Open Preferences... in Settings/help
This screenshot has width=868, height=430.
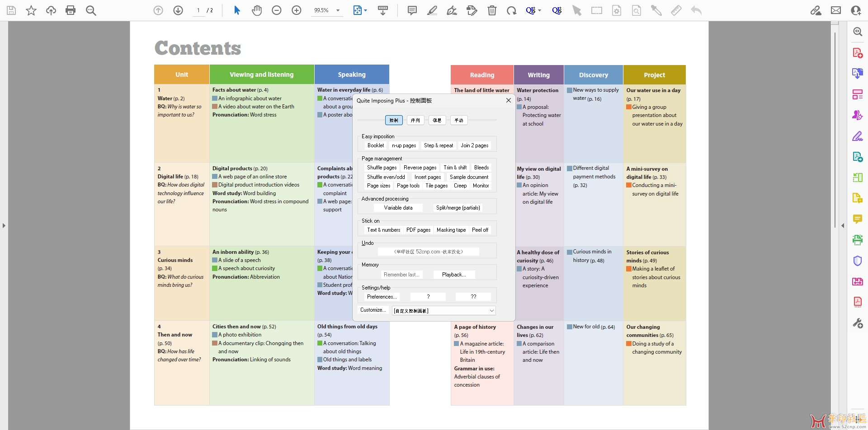(382, 297)
